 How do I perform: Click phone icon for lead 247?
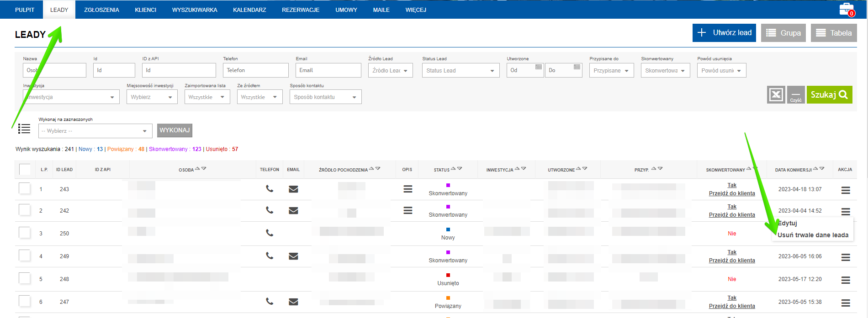point(270,302)
